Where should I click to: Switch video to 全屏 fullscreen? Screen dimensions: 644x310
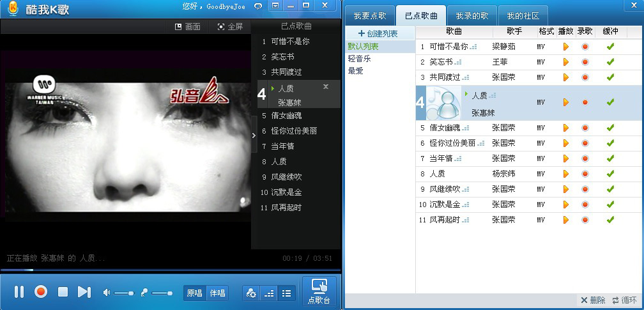point(230,27)
